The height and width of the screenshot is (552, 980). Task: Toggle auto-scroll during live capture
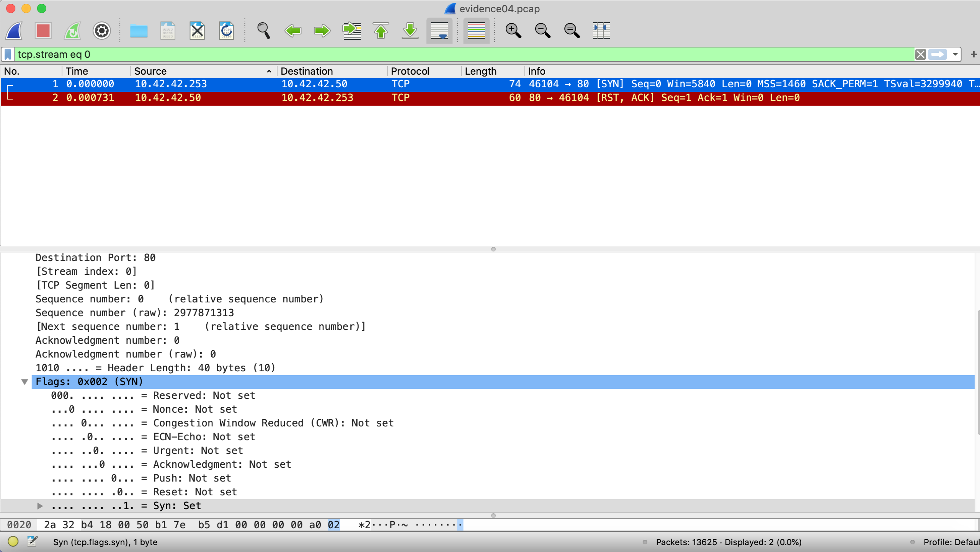[x=439, y=31]
